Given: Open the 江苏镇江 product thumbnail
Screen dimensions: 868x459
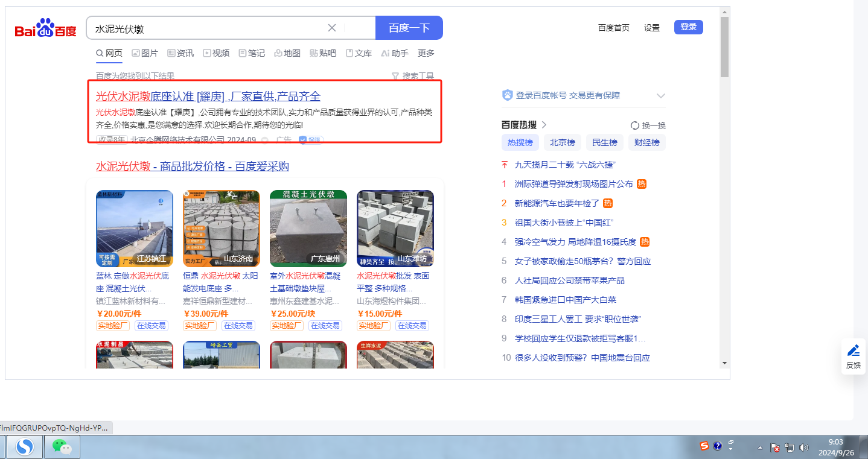Looking at the screenshot, I should pyautogui.click(x=135, y=229).
